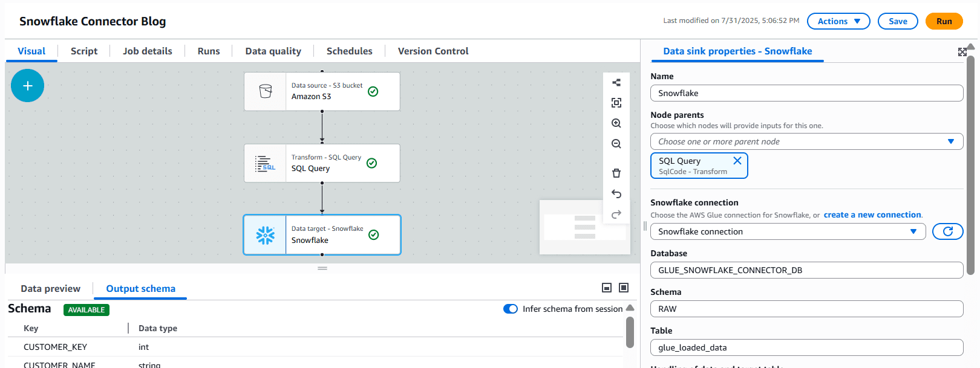Remove SQL Query parent node
The image size is (980, 368).
pos(737,161)
